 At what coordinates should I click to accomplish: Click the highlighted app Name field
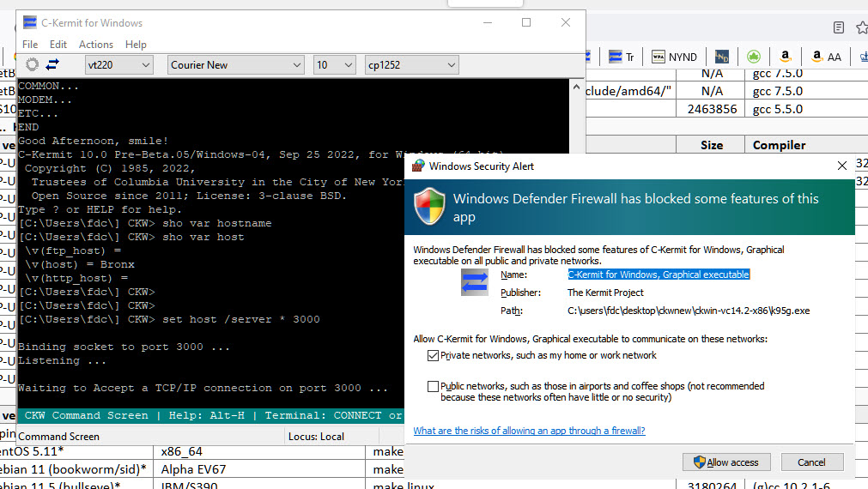tap(659, 275)
